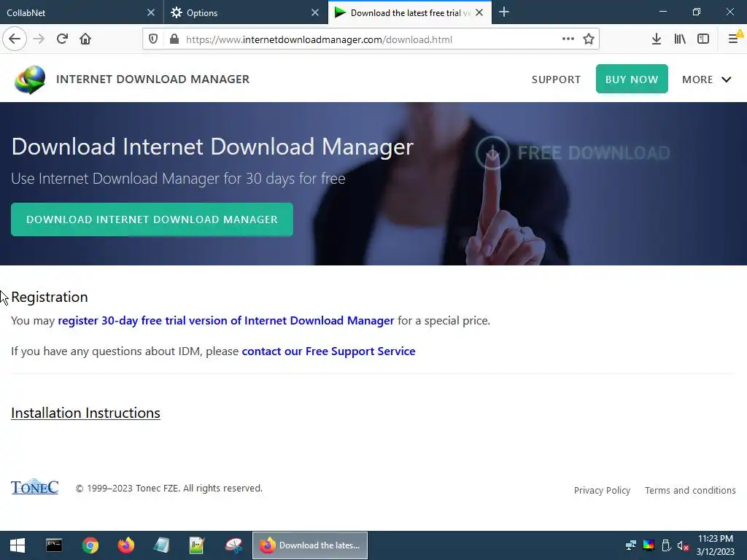Open contact our Free Support Service link
The width and height of the screenshot is (747, 560).
coord(328,351)
